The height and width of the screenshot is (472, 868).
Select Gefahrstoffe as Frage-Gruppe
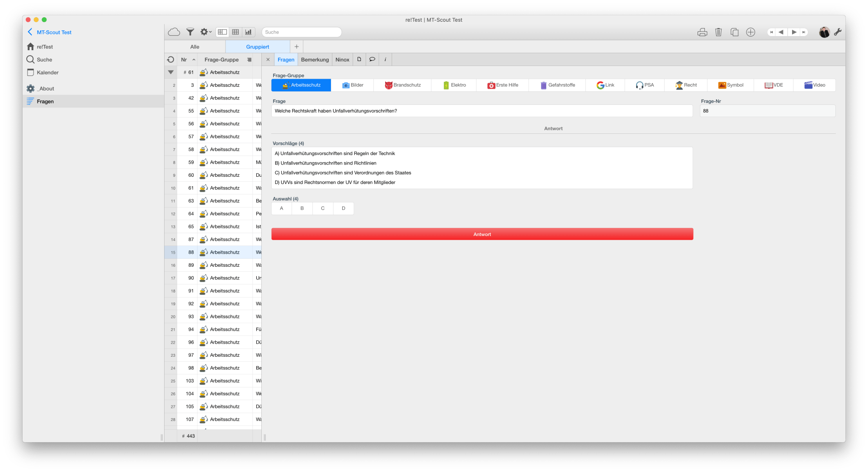click(x=557, y=85)
